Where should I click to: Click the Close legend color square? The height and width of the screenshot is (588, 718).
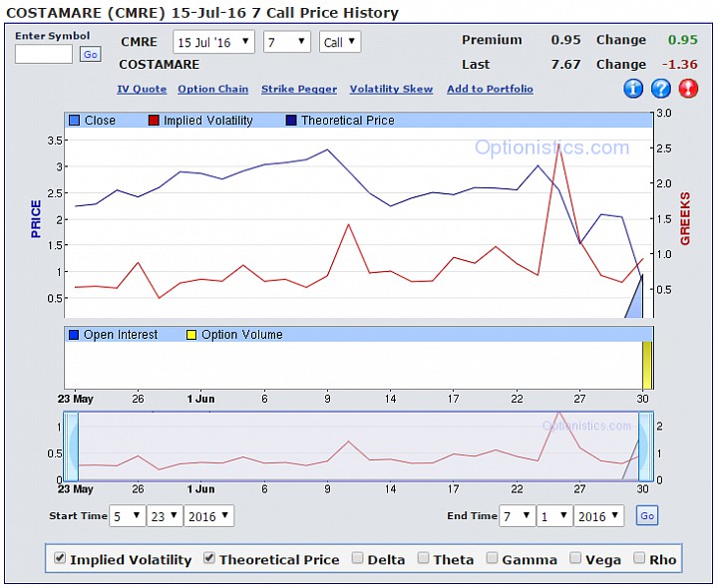click(x=74, y=121)
